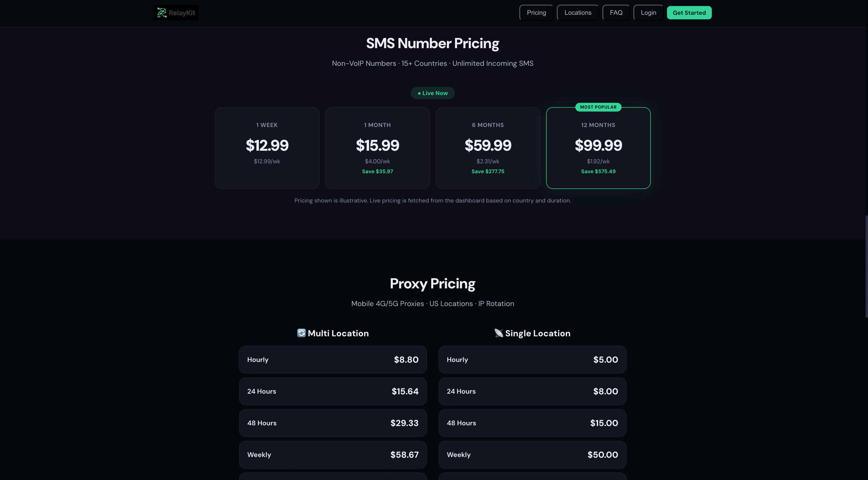Choose the 12 Months $99.99 plan card
The image size is (868, 480).
(598, 148)
